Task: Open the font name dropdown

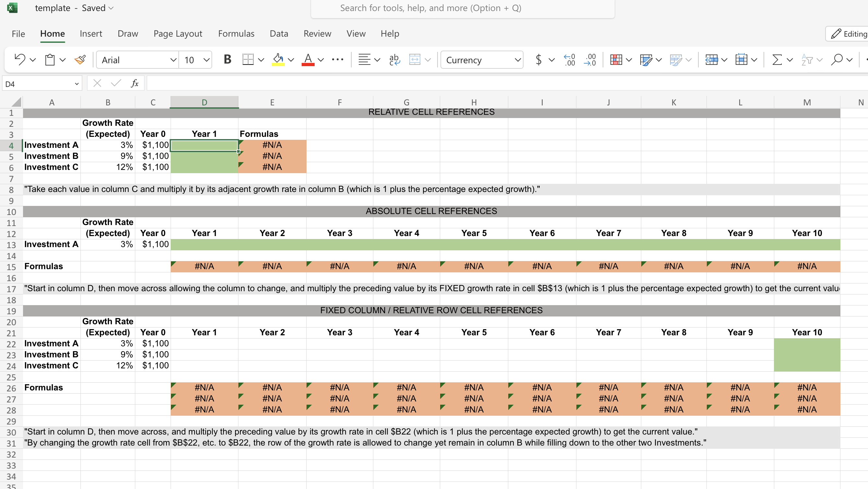Action: pyautogui.click(x=173, y=60)
